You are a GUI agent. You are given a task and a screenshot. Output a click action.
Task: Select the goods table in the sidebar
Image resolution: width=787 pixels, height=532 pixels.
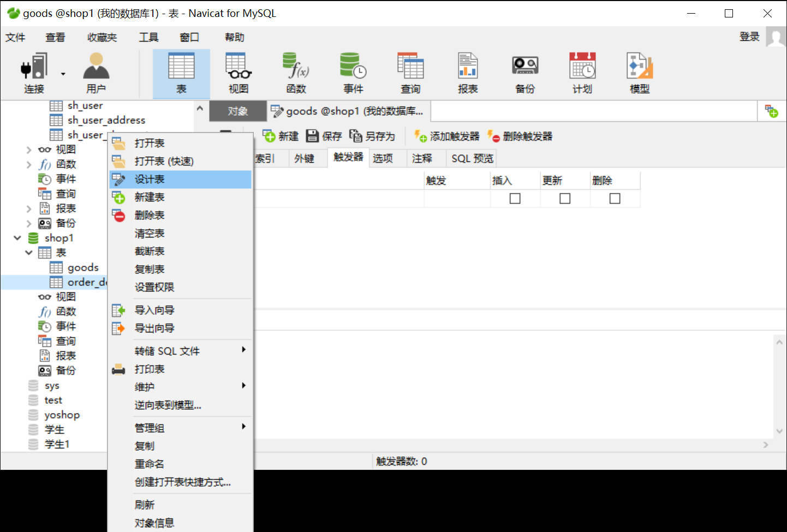coord(83,267)
